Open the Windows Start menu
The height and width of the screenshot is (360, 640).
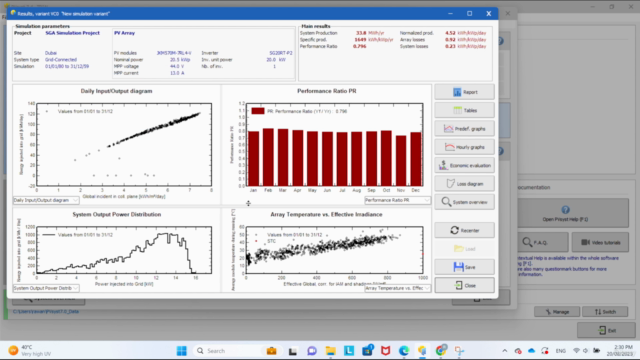[182, 351]
